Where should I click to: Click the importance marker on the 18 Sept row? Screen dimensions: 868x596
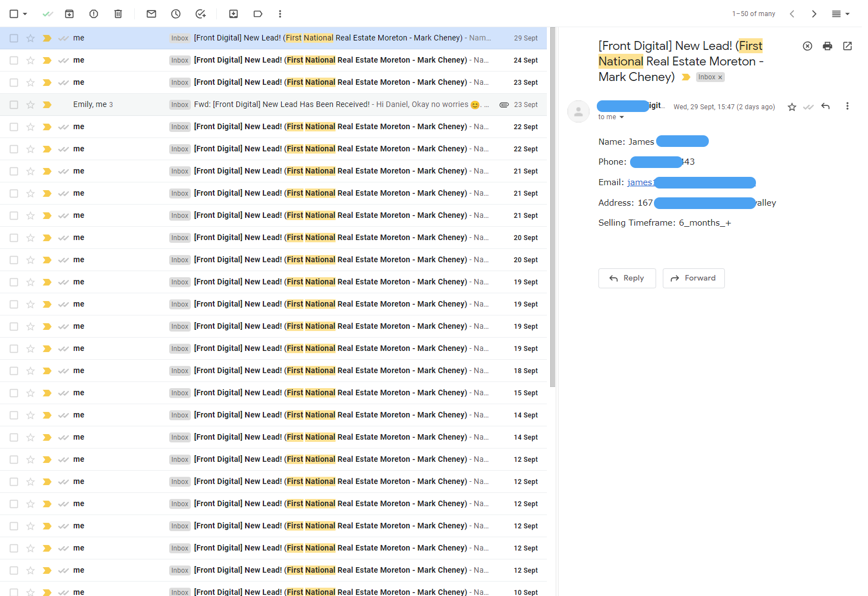[47, 371]
